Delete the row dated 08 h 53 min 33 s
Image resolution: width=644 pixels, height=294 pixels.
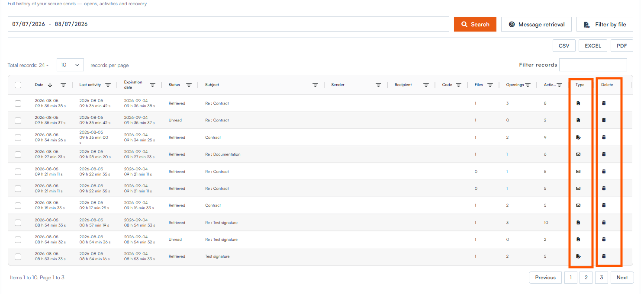(604, 256)
